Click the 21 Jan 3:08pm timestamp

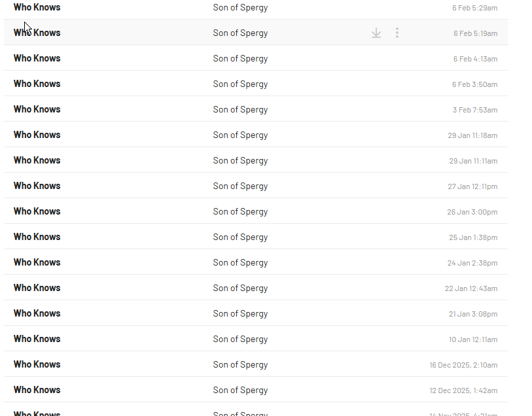click(x=473, y=314)
